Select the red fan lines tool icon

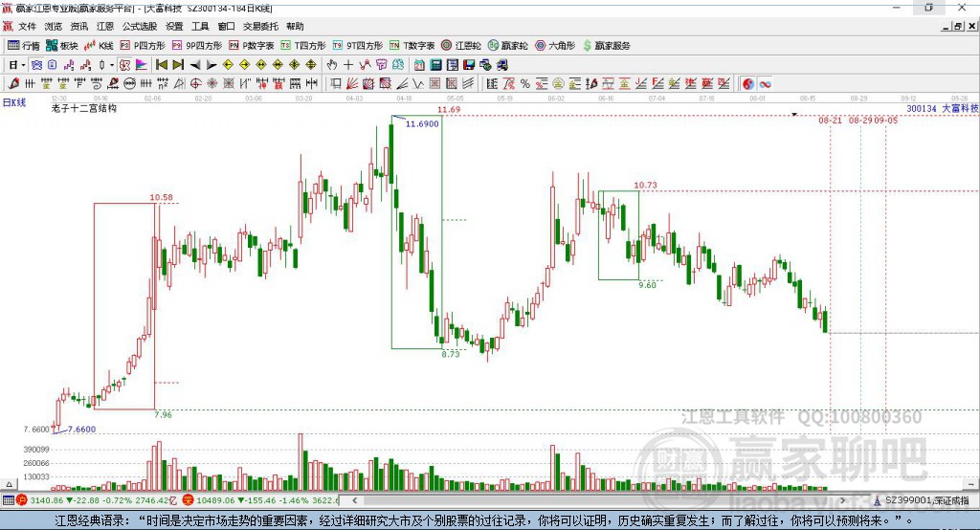352,84
